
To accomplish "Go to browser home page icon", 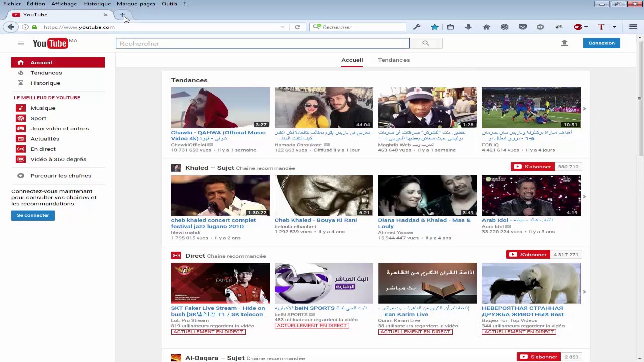I will point(487,27).
